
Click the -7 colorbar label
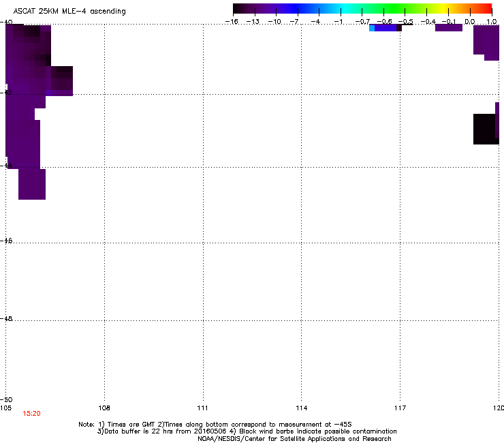pyautogui.click(x=294, y=22)
